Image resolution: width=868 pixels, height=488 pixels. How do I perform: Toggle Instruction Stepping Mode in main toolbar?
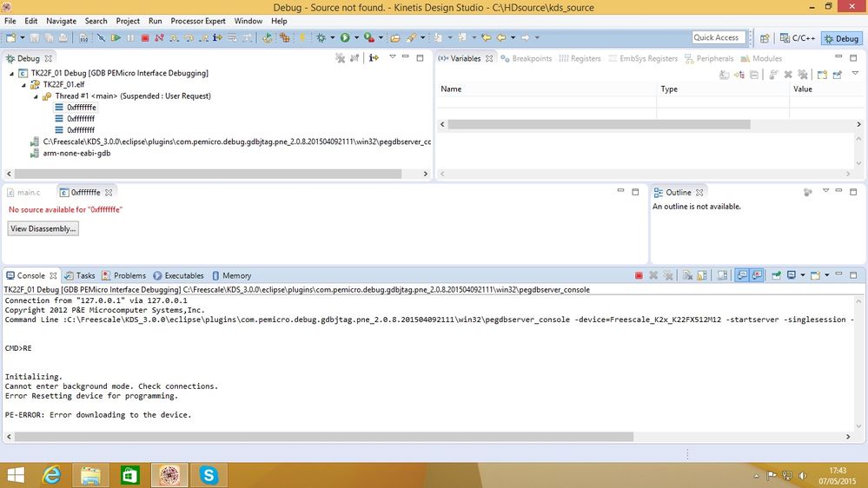[x=217, y=37]
